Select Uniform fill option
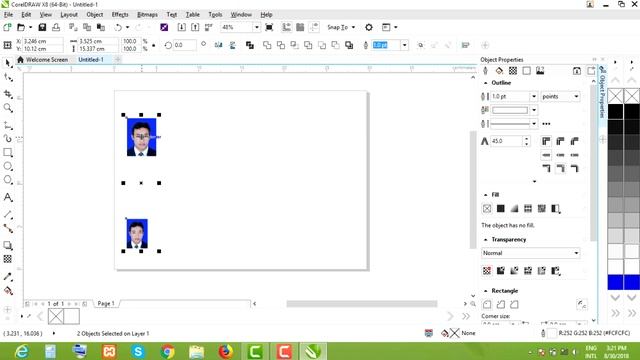 [501, 209]
